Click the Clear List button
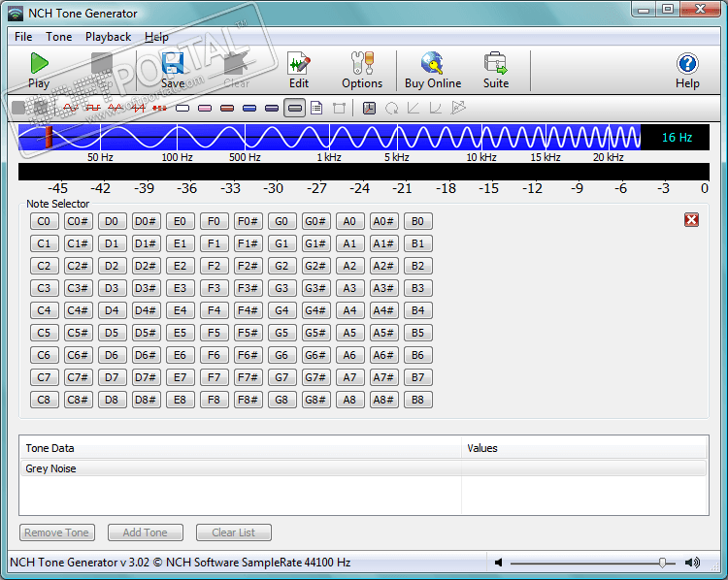728x580 pixels. (234, 532)
